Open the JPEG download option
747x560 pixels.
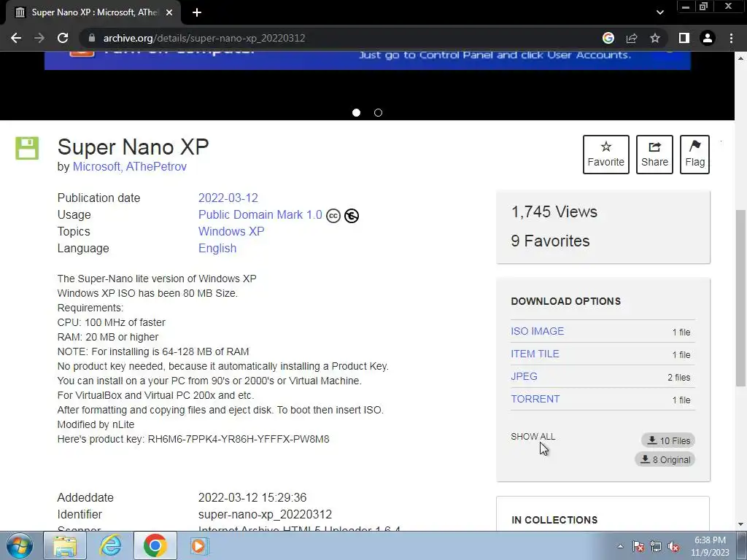[524, 377]
